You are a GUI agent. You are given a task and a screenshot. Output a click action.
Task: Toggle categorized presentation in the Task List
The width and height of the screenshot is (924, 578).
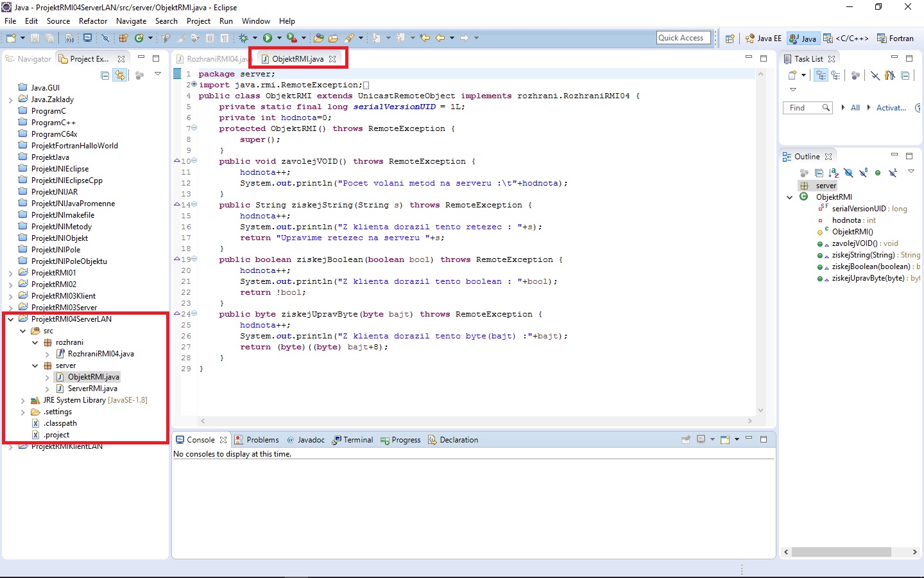pos(821,75)
